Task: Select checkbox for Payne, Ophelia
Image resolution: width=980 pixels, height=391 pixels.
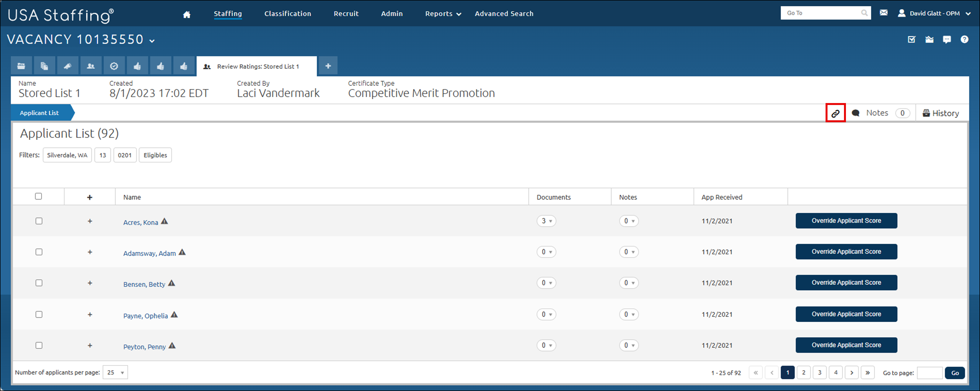Action: 39,314
